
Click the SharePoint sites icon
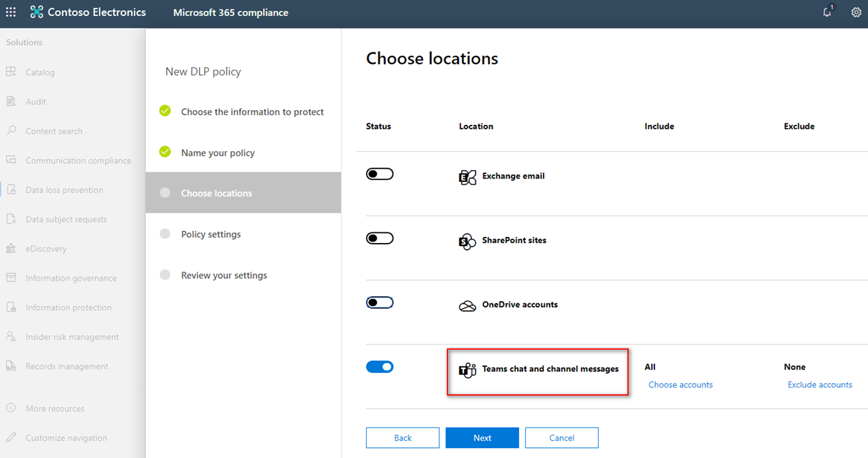[x=467, y=242]
